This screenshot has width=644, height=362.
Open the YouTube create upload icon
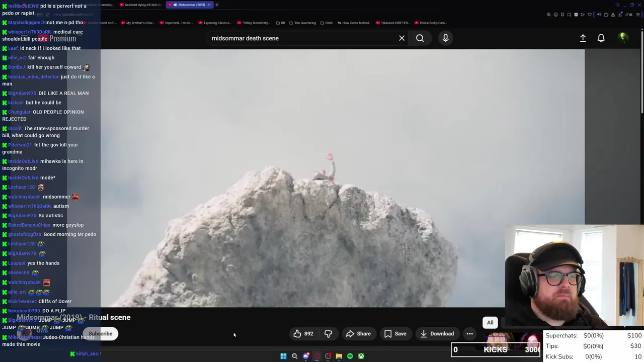pos(583,38)
